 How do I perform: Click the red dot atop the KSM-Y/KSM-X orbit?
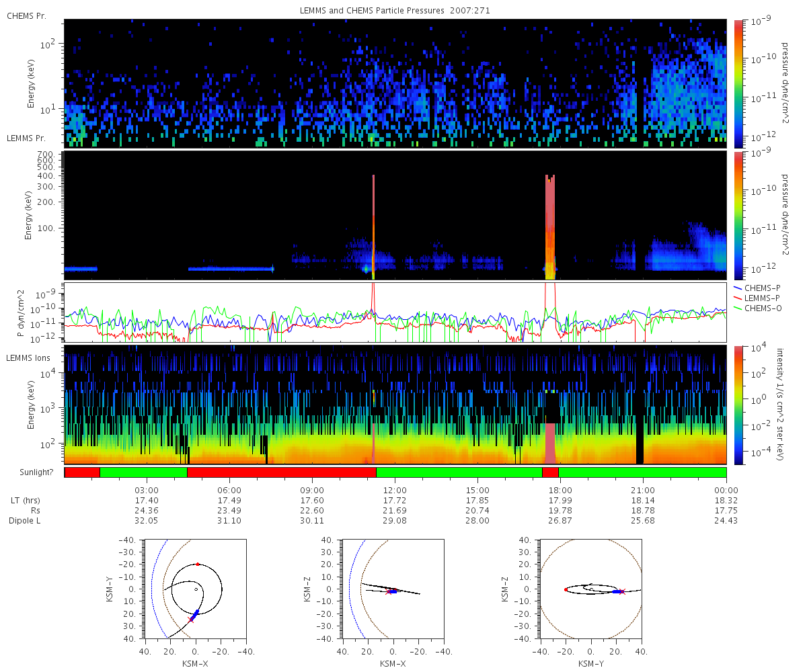click(197, 564)
